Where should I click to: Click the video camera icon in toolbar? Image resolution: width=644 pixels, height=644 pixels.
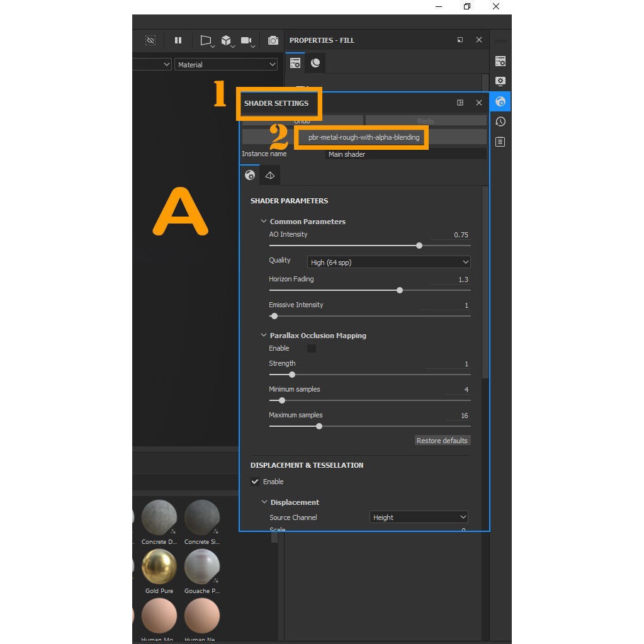[x=246, y=40]
